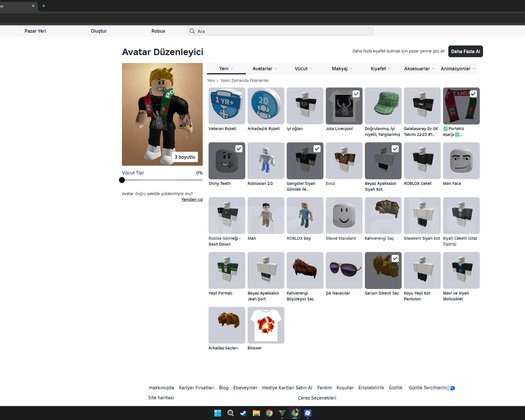Equip the Man avatar item
This screenshot has height=420, width=525.
tap(266, 215)
